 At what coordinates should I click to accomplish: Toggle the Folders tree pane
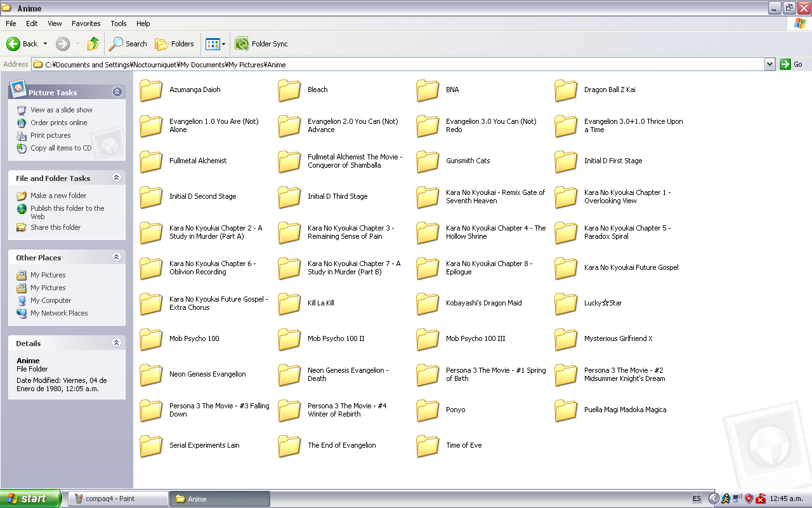coord(174,44)
